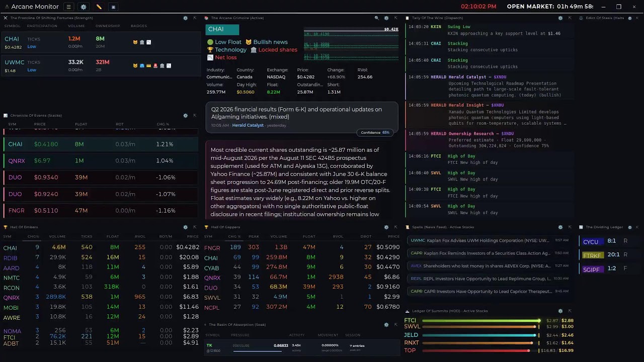Open Chronicle Of Events settings gear
The image size is (644, 362).
[186, 115]
